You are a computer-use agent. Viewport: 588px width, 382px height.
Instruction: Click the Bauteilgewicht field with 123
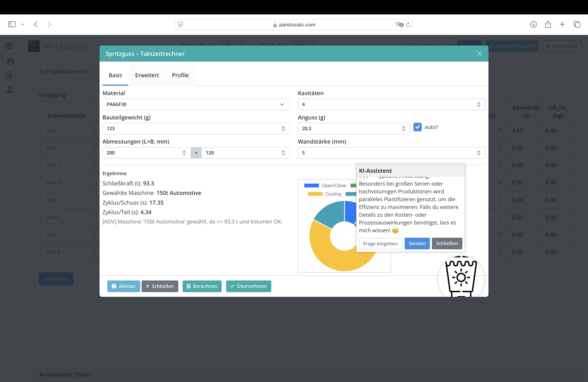[196, 129]
